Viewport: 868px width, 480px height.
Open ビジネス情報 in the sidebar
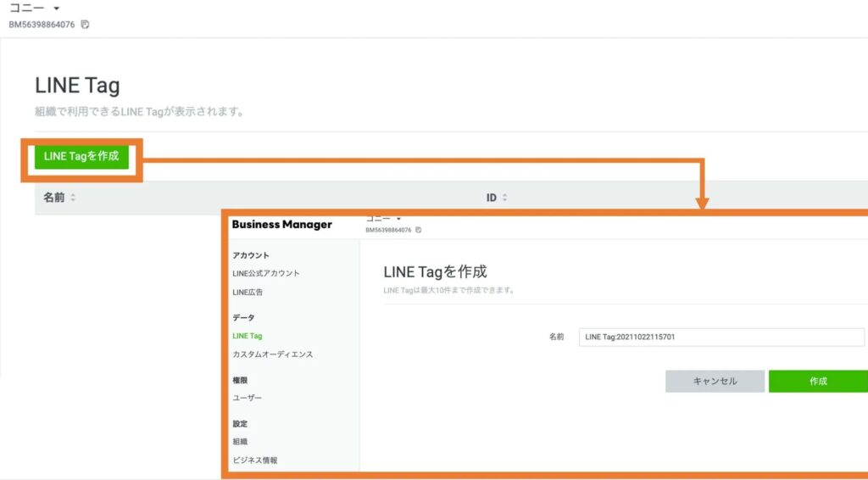[x=254, y=460]
